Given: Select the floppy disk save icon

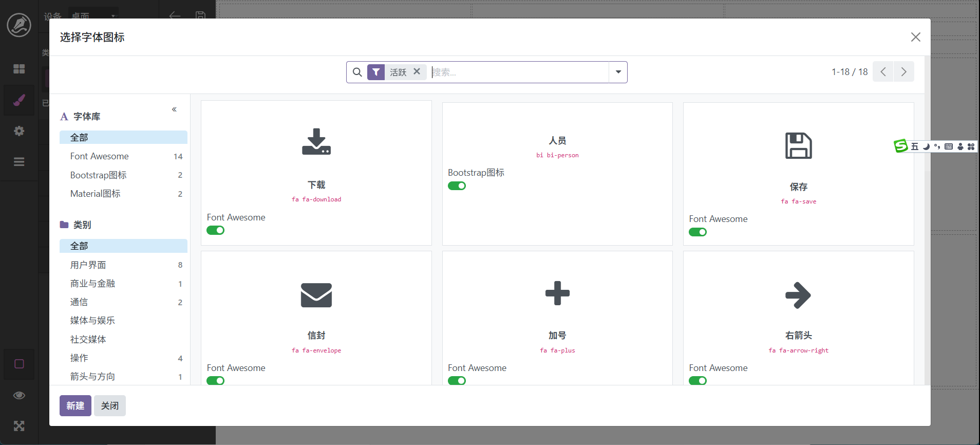Looking at the screenshot, I should click(798, 146).
